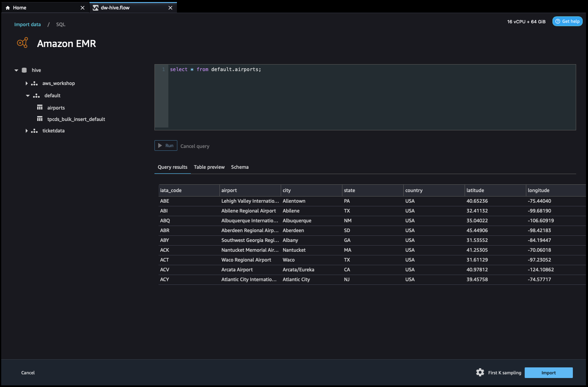This screenshot has height=387, width=588.
Task: Click the Nantucket city cell
Action: [312, 250]
